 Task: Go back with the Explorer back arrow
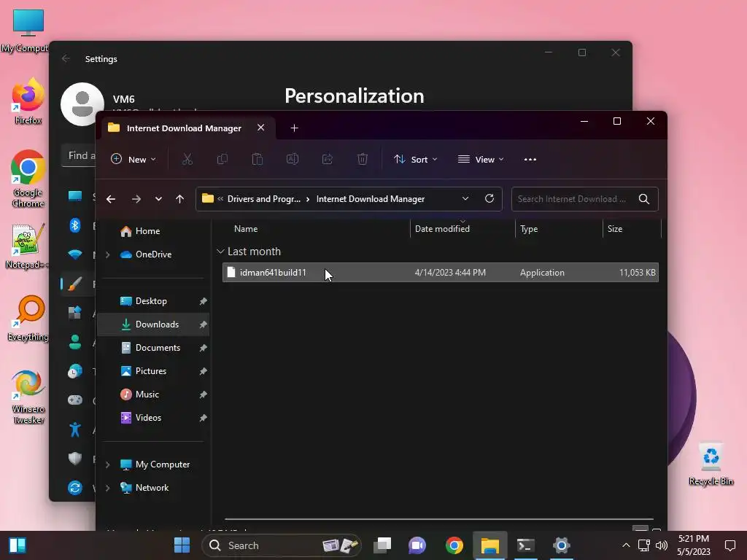click(x=111, y=199)
